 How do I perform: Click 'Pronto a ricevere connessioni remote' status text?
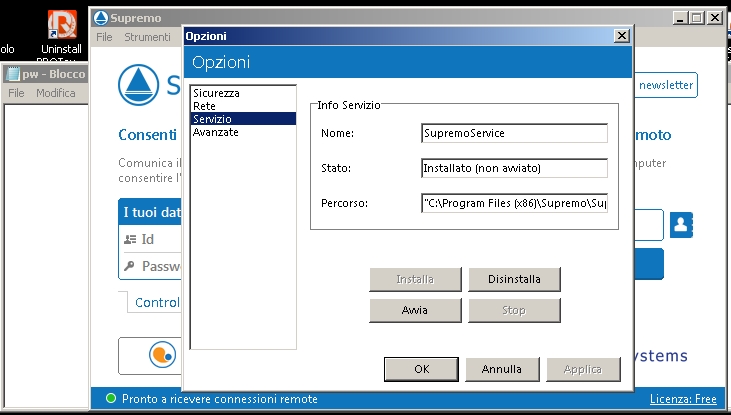pyautogui.click(x=220, y=399)
